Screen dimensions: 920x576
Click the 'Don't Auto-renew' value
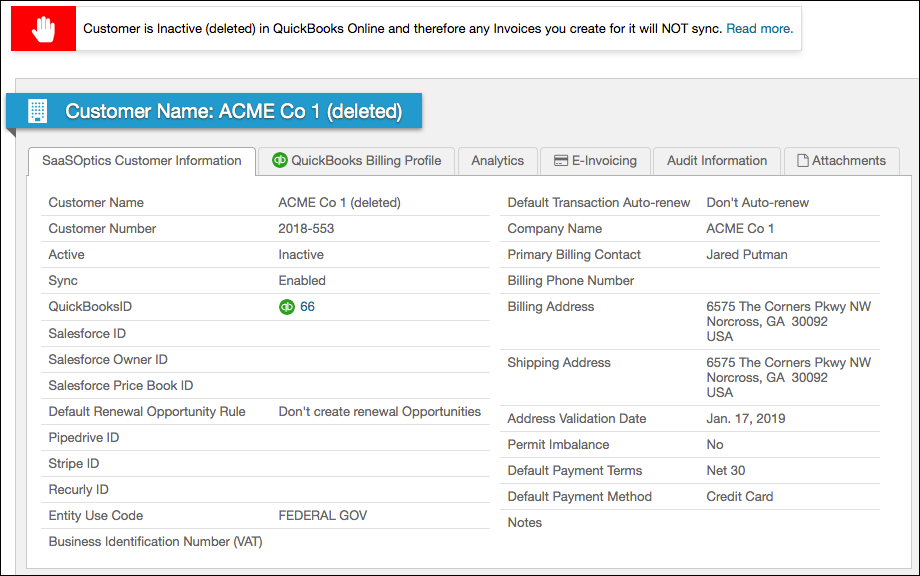[757, 202]
